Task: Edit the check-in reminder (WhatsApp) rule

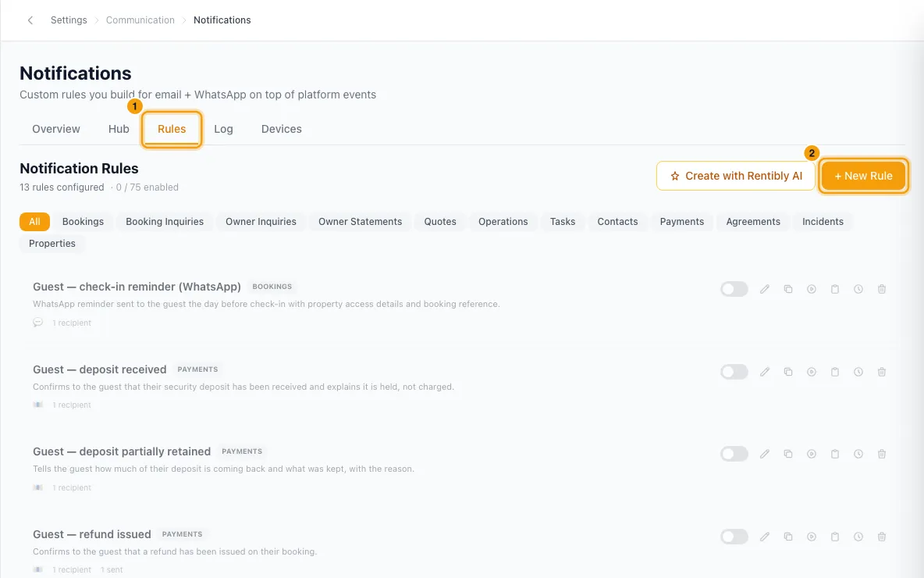Action: 764,289
